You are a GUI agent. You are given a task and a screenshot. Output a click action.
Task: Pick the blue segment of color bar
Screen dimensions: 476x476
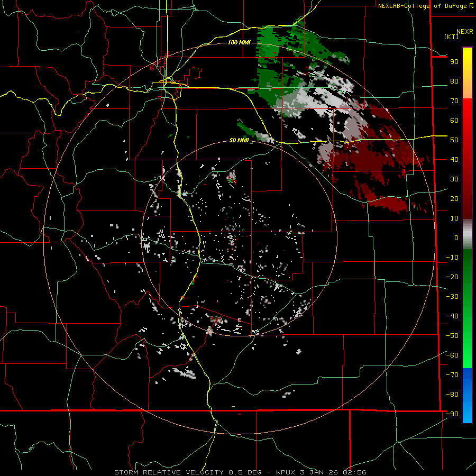pyautogui.click(x=467, y=379)
